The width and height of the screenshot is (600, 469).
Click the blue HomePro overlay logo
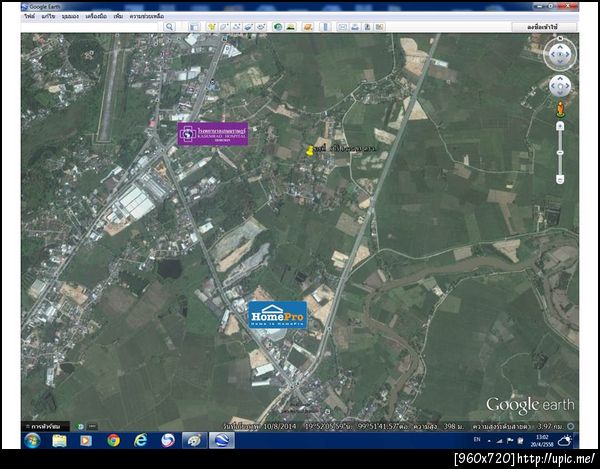[x=278, y=315]
